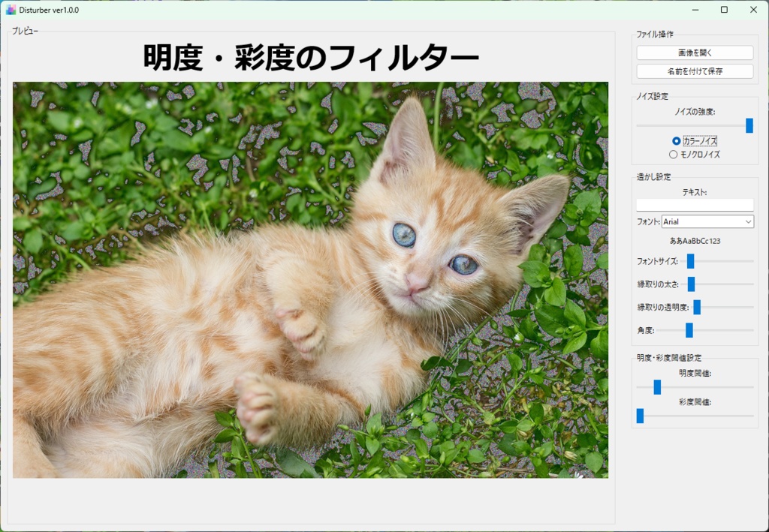Image resolution: width=769 pixels, height=532 pixels.
Task: Minimize the Disturber window
Action: [693, 10]
